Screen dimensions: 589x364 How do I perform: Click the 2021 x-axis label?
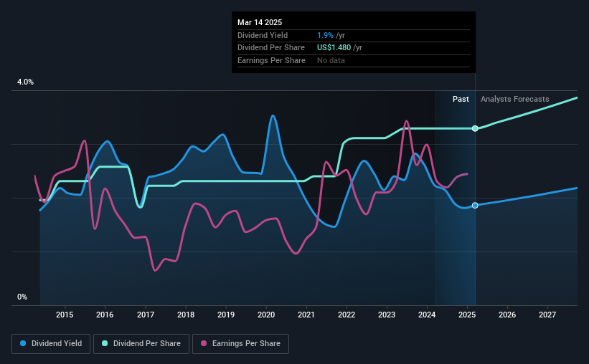306,315
